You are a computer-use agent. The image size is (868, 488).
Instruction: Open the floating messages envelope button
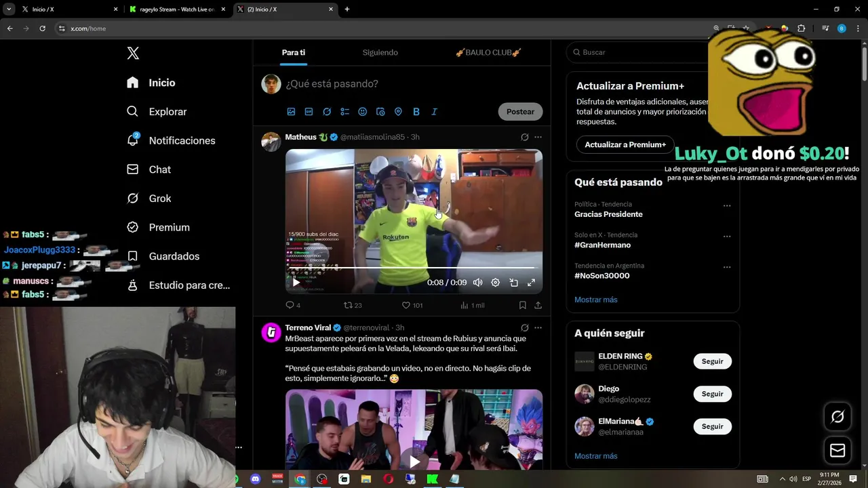click(837, 451)
